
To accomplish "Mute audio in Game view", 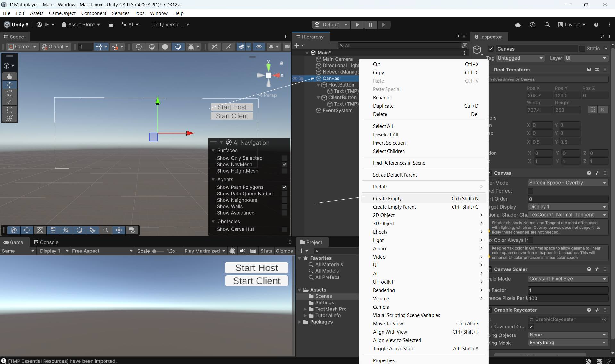I will [243, 251].
